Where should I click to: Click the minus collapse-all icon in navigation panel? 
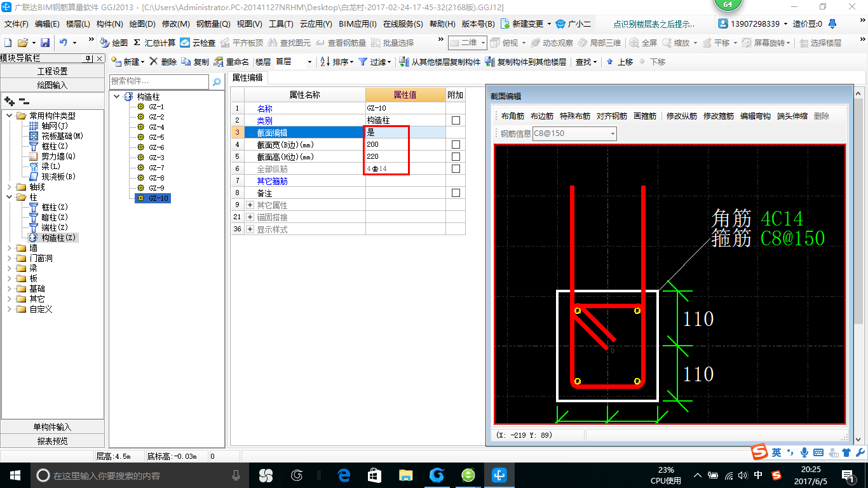click(24, 101)
